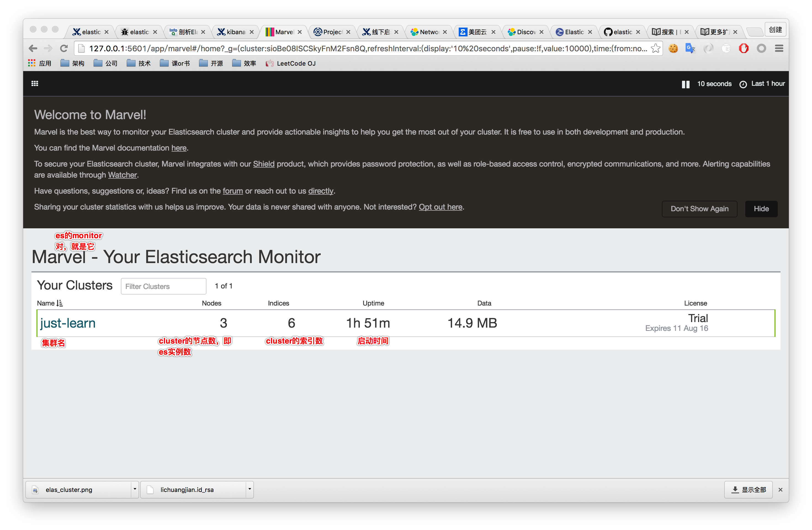Open the just-learn cluster
This screenshot has height=530, width=812.
click(68, 323)
